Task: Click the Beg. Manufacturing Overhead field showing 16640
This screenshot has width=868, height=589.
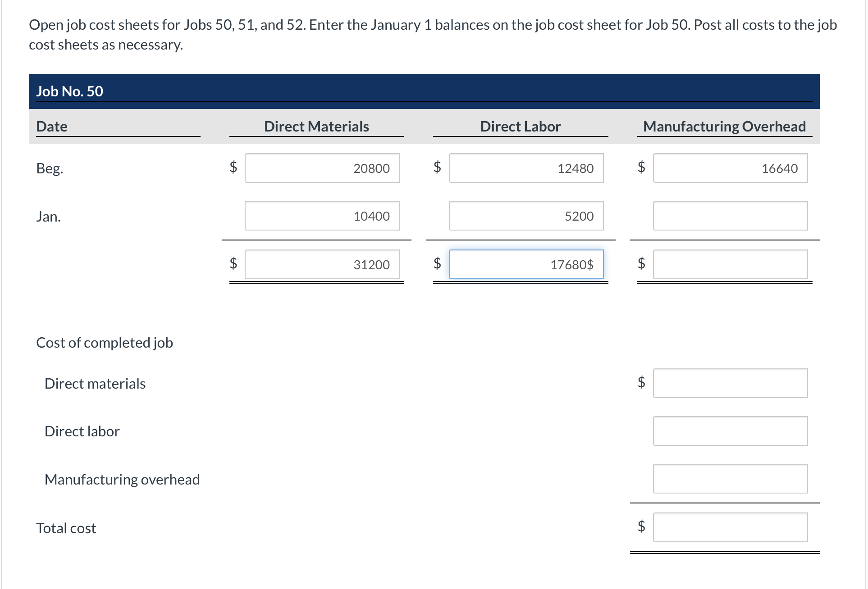Action: coord(730,168)
